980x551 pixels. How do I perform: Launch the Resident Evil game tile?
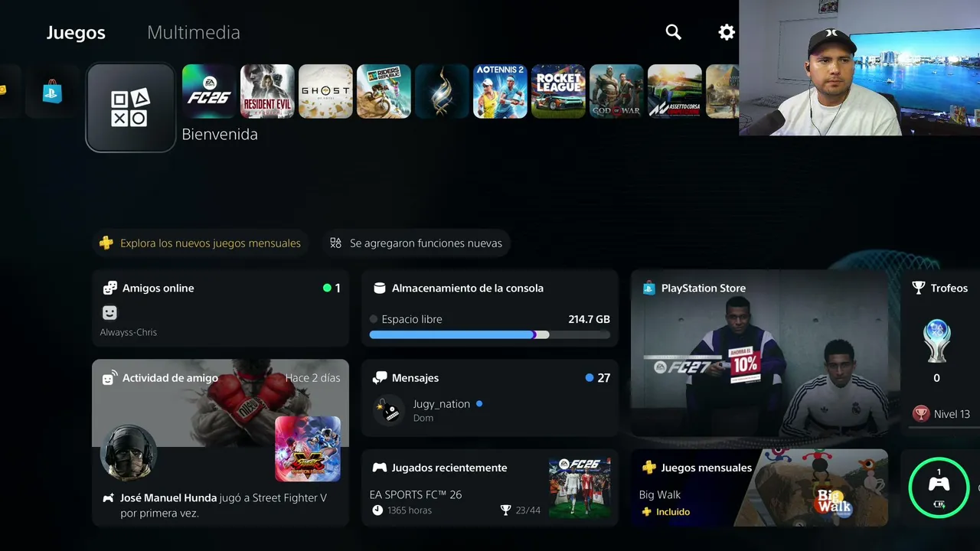click(x=267, y=91)
